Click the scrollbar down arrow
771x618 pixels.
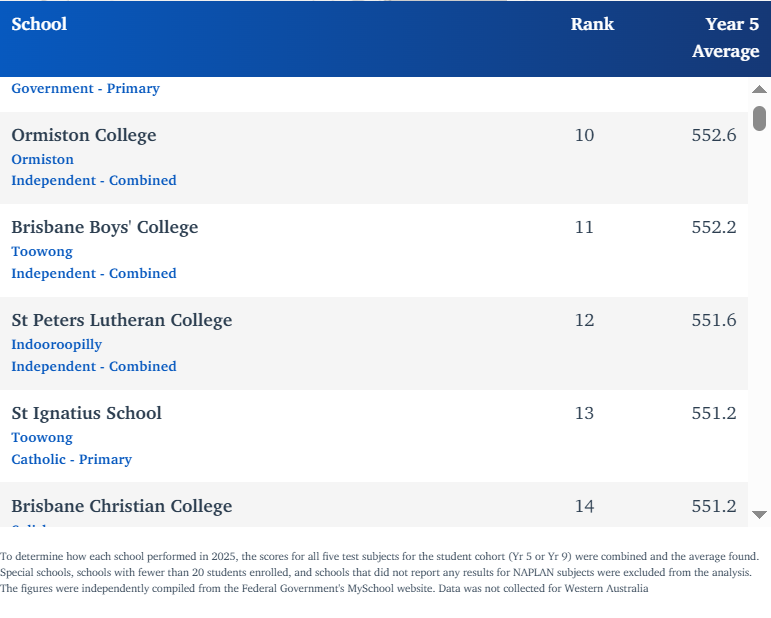(x=759, y=514)
